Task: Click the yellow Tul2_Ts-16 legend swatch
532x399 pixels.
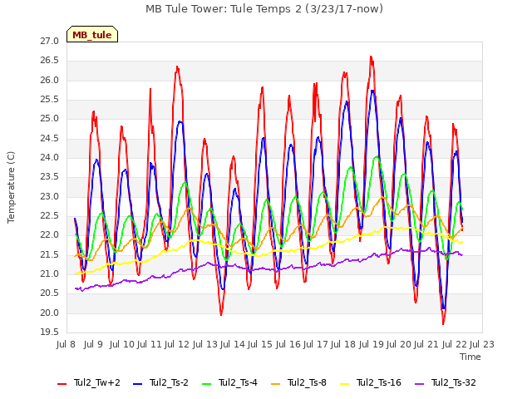Action: [344, 384]
